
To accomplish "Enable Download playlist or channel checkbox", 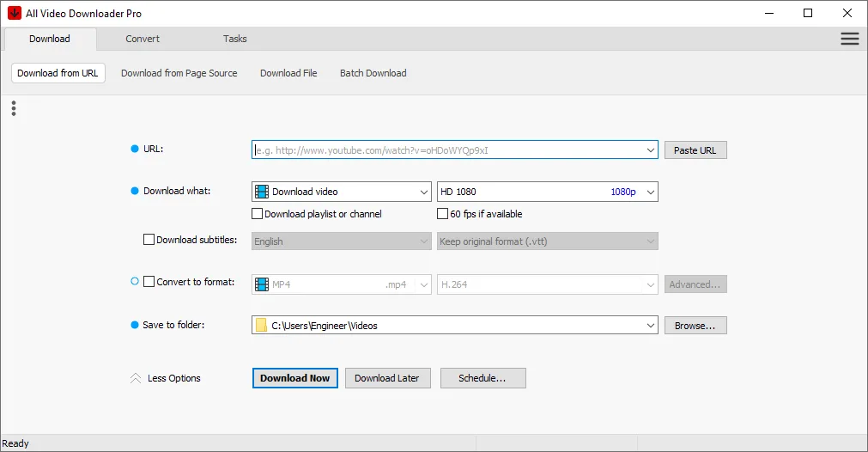I will click(258, 214).
